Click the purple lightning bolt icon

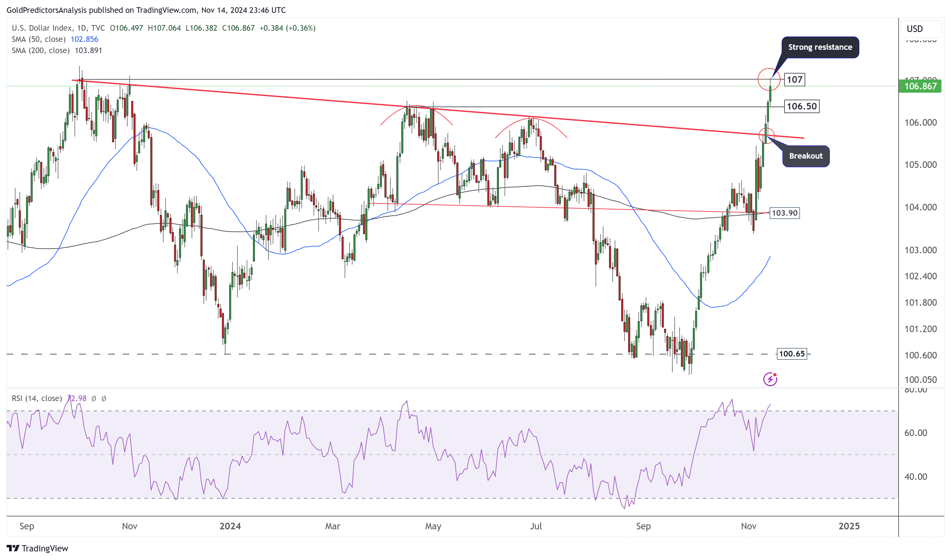coord(770,379)
